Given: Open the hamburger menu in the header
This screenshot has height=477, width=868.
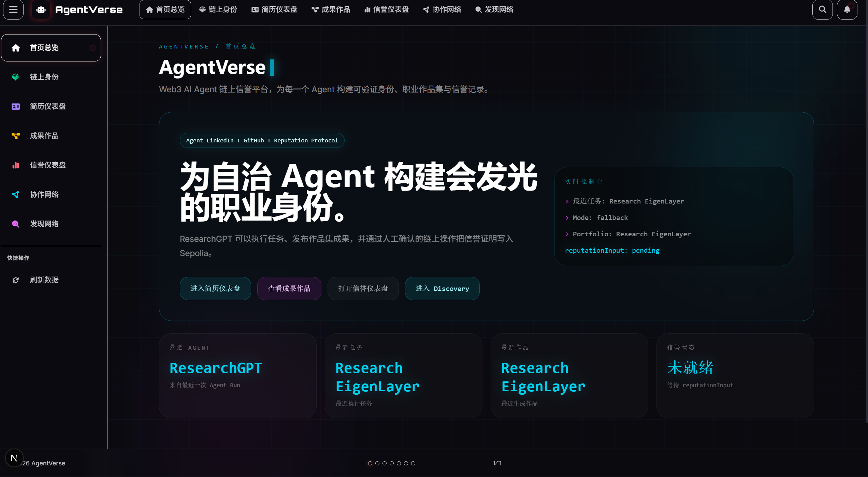Looking at the screenshot, I should click(13, 10).
